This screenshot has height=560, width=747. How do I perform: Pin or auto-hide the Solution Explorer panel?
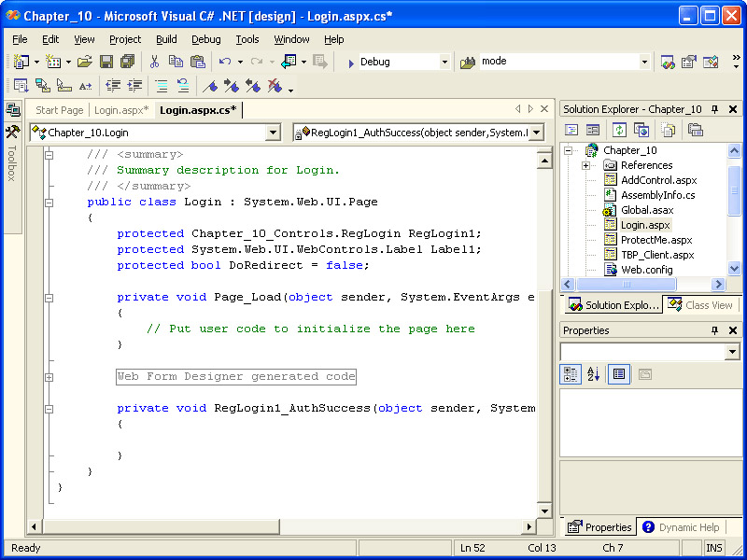pyautogui.click(x=715, y=109)
